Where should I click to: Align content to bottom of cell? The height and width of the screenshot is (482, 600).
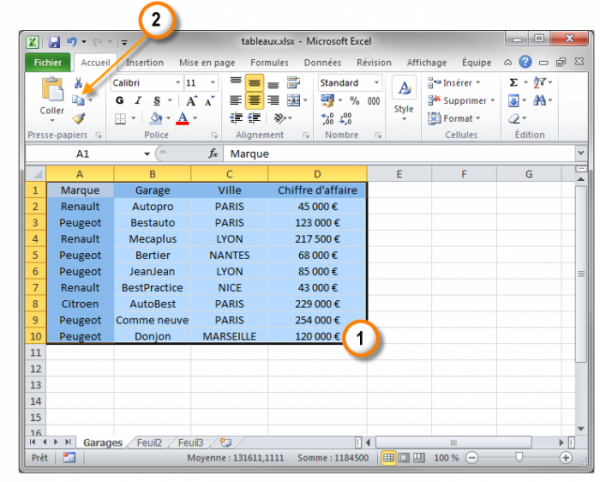coord(273,84)
